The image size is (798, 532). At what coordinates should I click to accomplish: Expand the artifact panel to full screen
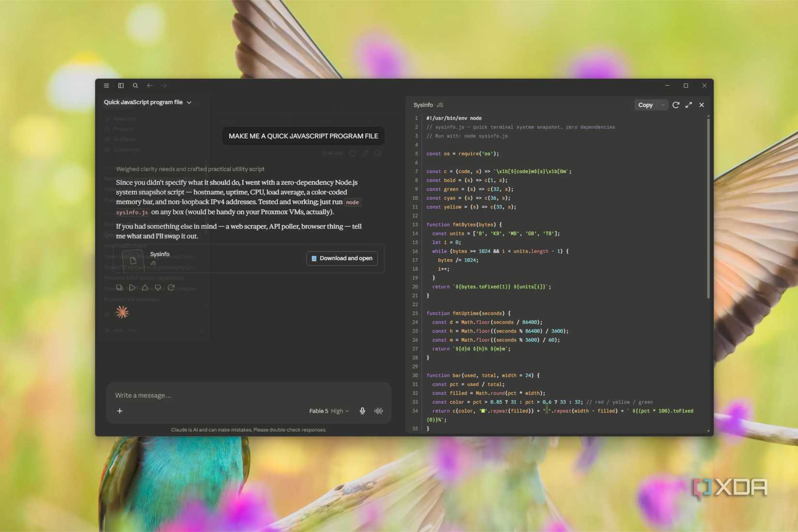[689, 105]
